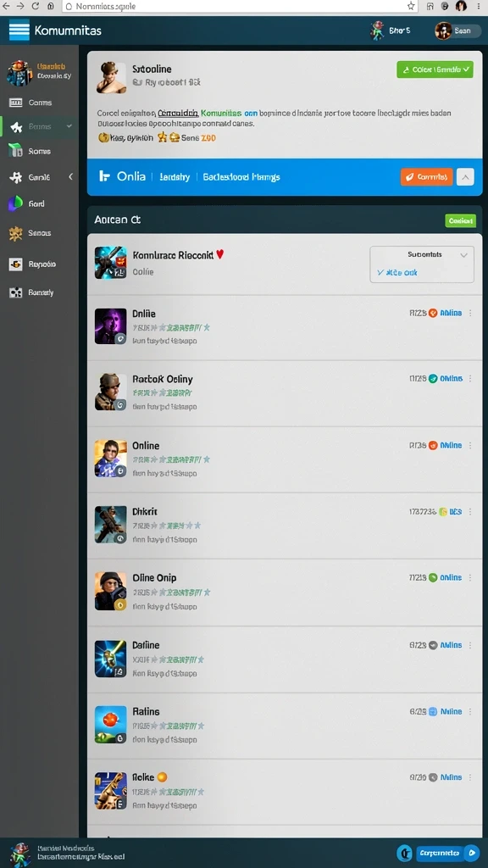Click the green Komunitas link in description
488x868 pixels.
pyautogui.click(x=221, y=113)
